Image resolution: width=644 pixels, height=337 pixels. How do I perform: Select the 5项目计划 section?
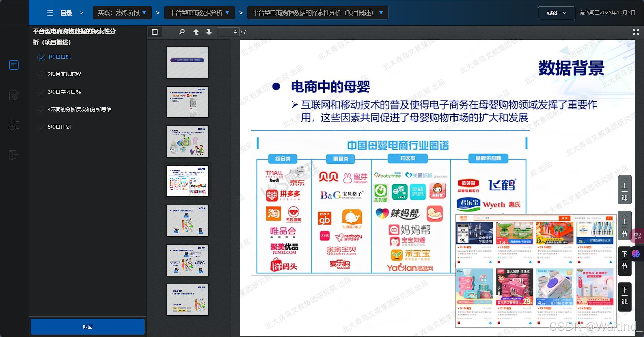pos(59,127)
